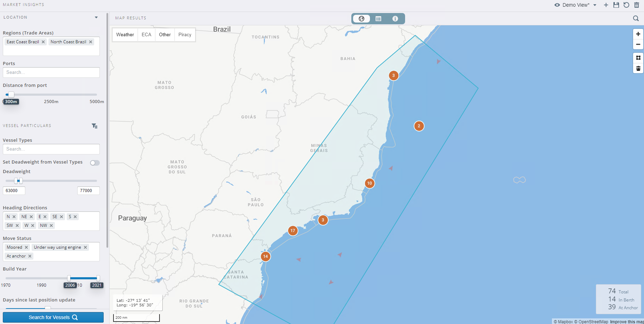Select the draw area tool
This screenshot has width=644, height=324.
[x=638, y=58]
